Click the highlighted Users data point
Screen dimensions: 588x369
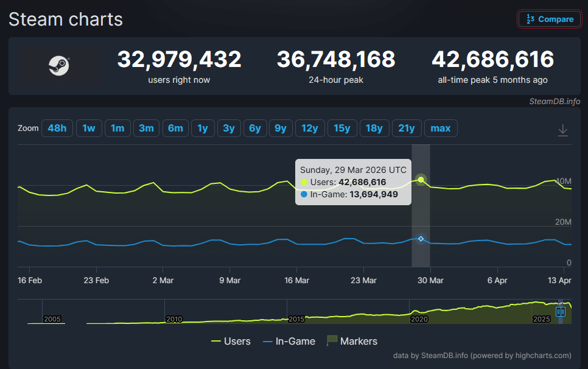coord(421,180)
